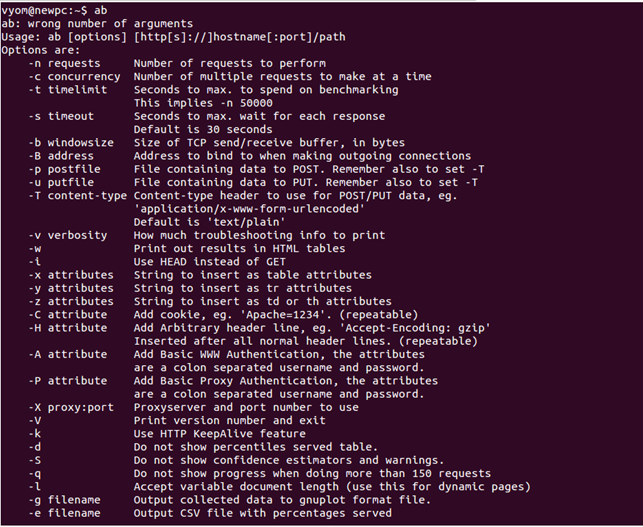Viewport: 643px width, 527px height.
Task: Click the '-v verbosity' option text
Action: click(x=68, y=235)
